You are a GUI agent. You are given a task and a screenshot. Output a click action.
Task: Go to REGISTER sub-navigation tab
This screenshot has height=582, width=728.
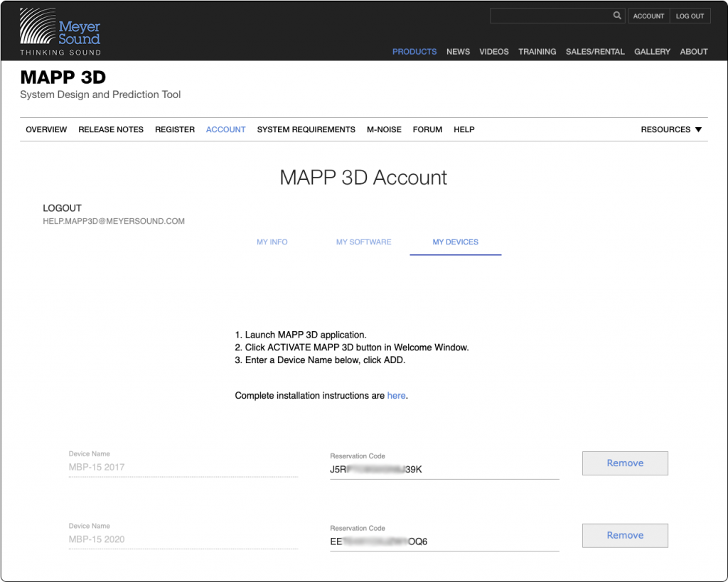click(x=175, y=129)
